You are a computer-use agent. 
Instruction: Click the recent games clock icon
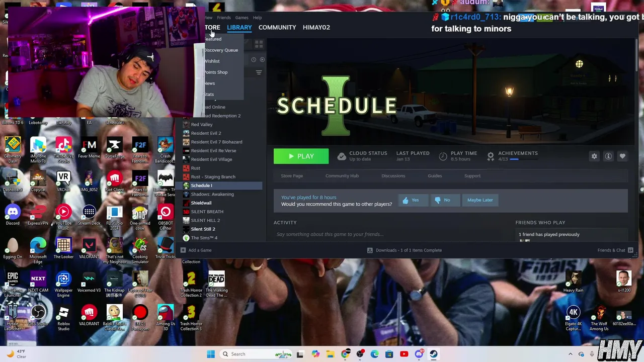click(254, 60)
